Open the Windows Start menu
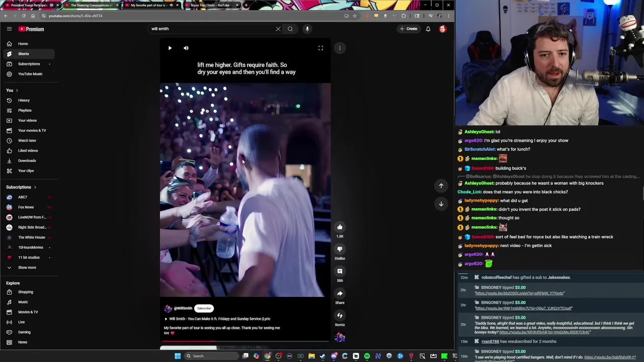644x362 pixels. coord(178,356)
